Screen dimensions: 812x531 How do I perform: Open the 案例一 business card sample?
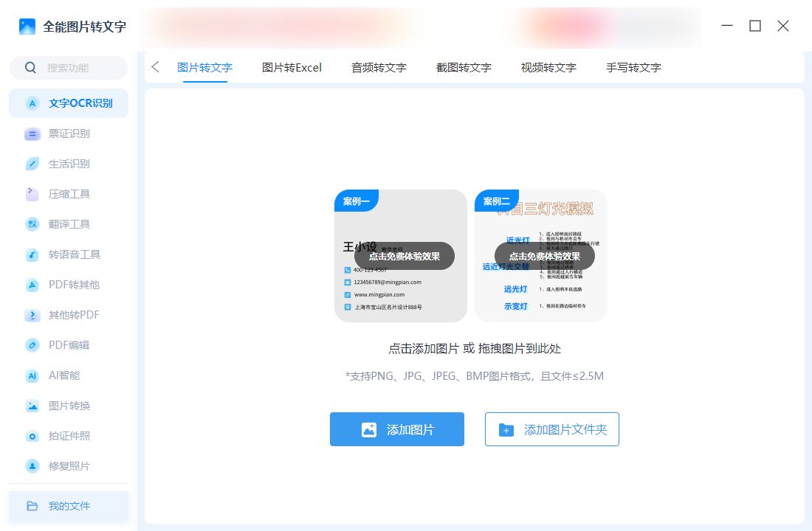[401, 256]
